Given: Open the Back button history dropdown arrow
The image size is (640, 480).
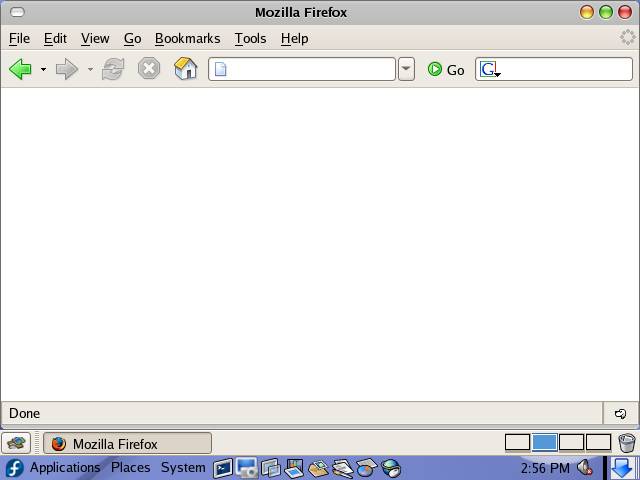Looking at the screenshot, I should click(43, 70).
